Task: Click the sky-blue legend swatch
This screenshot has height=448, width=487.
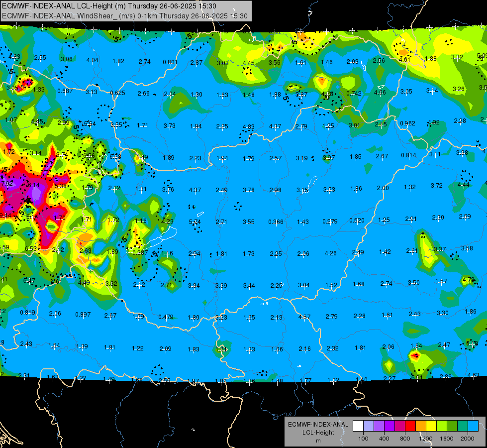Action: [x=473, y=426]
